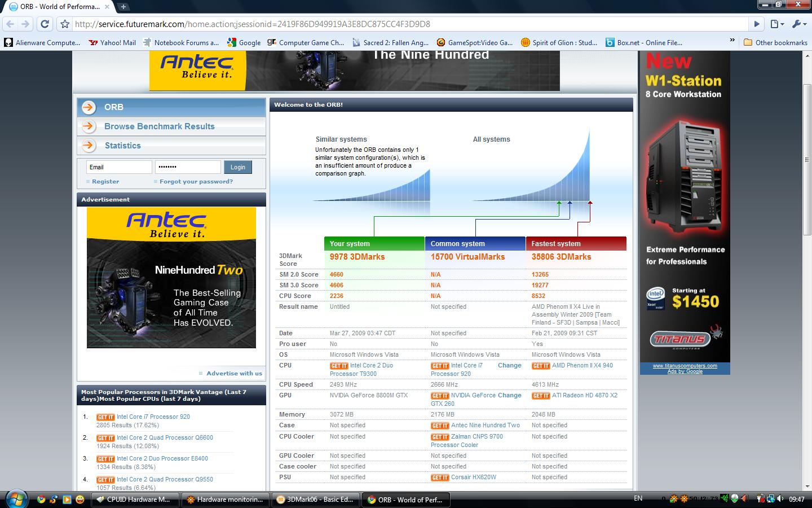Click the taskbar clock showing 09:47
Image resolution: width=812 pixels, height=508 pixels.
tap(796, 500)
